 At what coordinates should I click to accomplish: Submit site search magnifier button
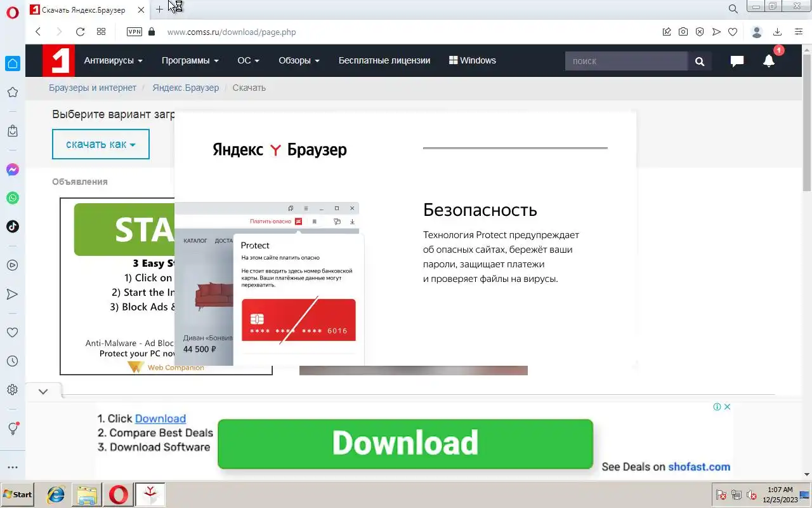click(x=700, y=61)
